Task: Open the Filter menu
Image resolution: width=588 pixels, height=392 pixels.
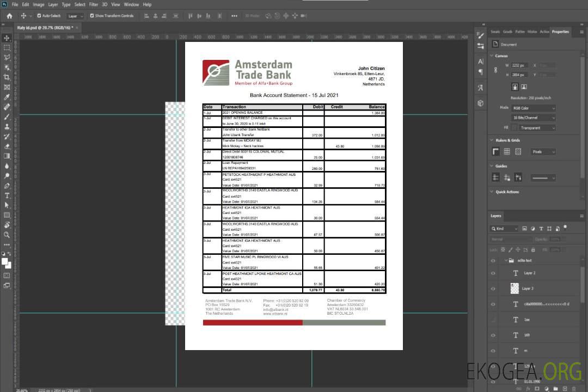Action: click(x=94, y=4)
